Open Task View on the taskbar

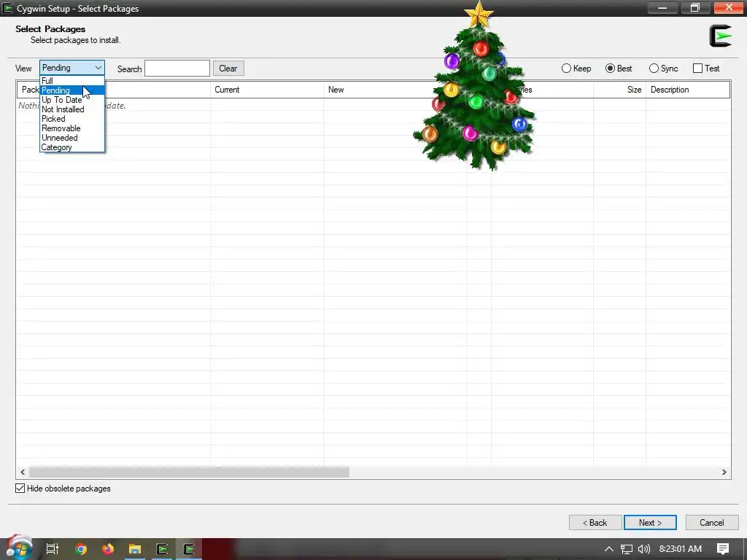(53, 549)
